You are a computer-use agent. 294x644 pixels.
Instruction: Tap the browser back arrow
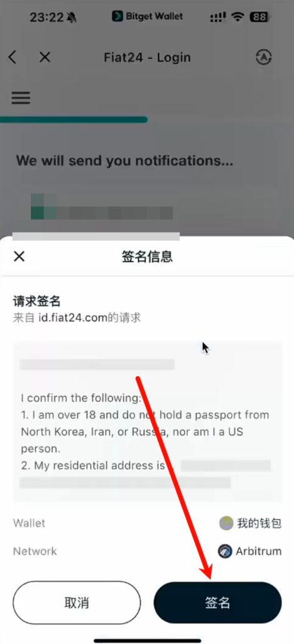coord(13,57)
